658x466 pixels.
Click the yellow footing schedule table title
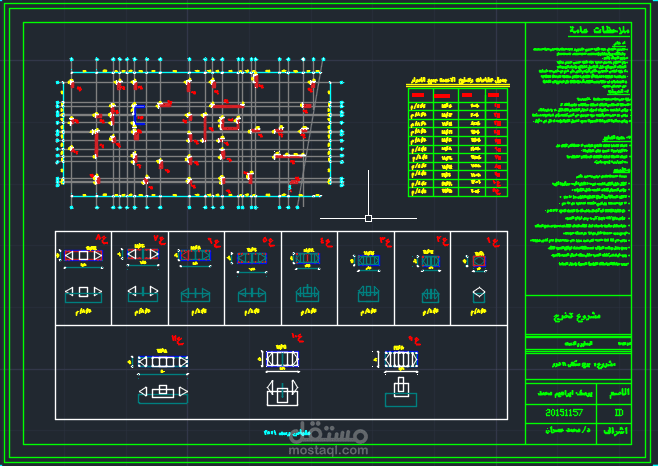point(459,80)
